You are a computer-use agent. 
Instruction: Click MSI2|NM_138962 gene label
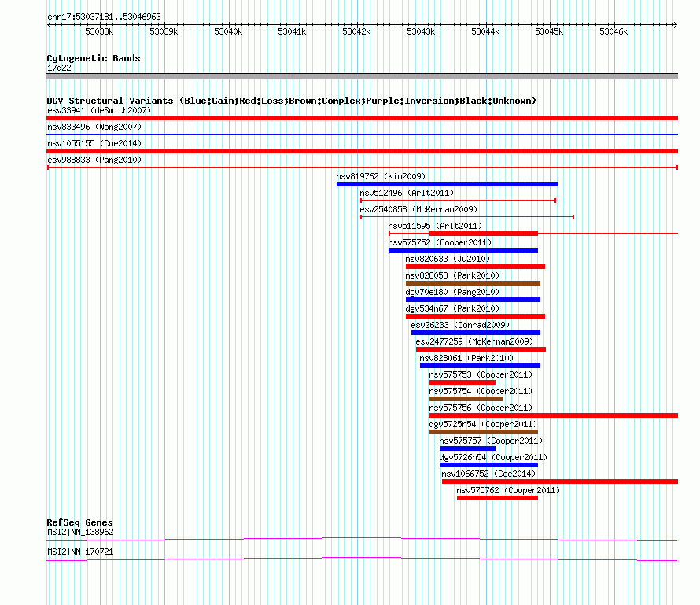coord(80,532)
